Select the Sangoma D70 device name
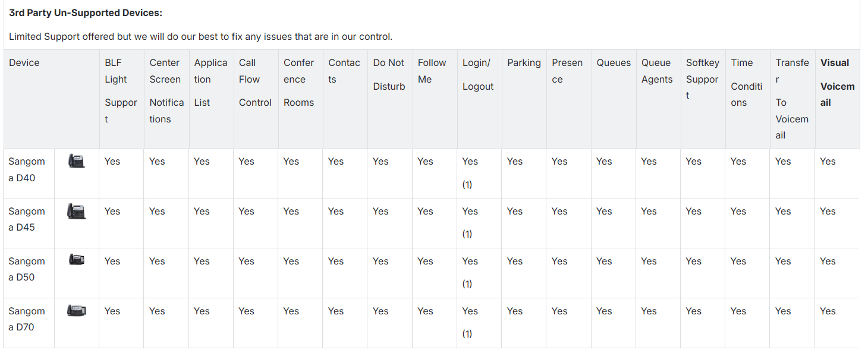 click(27, 319)
